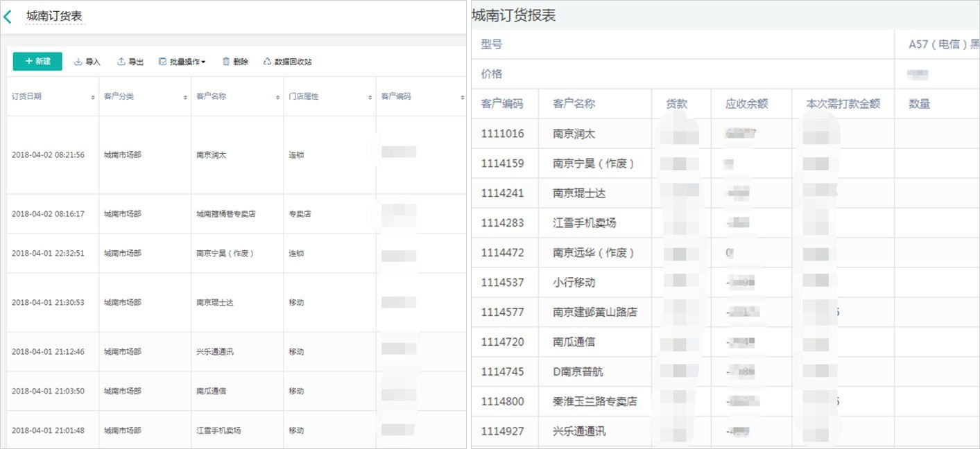Click customer code 1114745 in report

point(503,372)
